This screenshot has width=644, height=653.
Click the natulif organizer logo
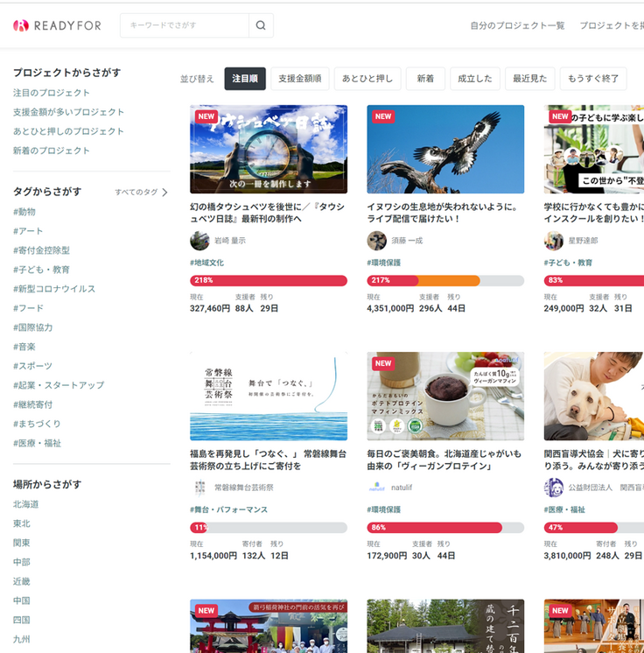376,488
